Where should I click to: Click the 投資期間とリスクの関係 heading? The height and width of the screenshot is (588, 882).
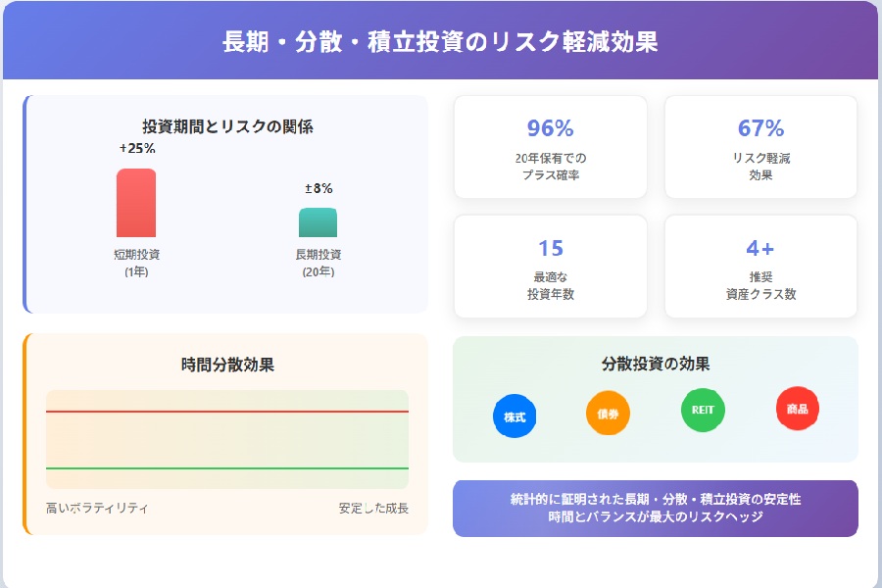pyautogui.click(x=227, y=126)
